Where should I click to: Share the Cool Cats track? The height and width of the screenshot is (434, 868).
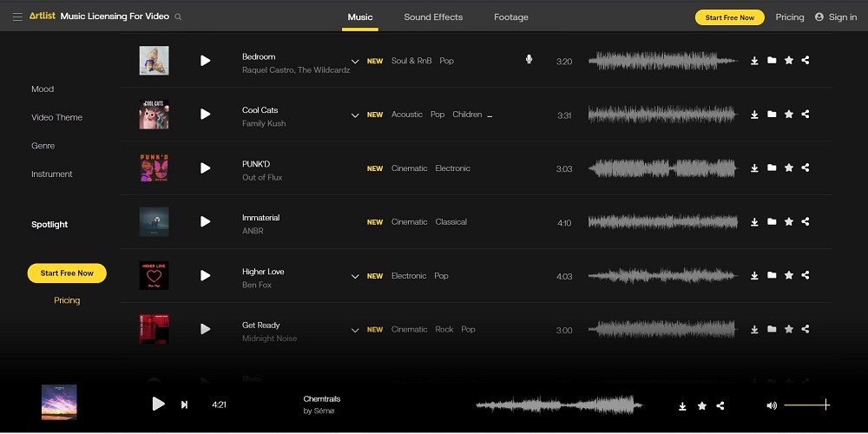coord(806,114)
